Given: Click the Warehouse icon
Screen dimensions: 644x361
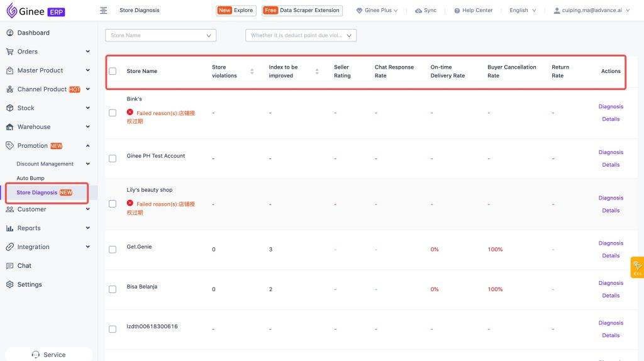Looking at the screenshot, I should (x=10, y=127).
